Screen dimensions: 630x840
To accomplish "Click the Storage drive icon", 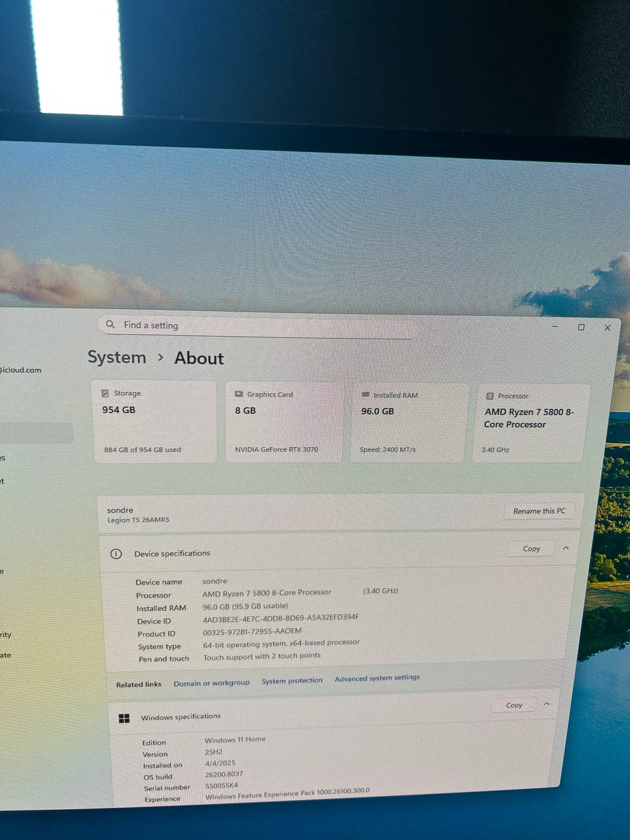I will pos(105,393).
